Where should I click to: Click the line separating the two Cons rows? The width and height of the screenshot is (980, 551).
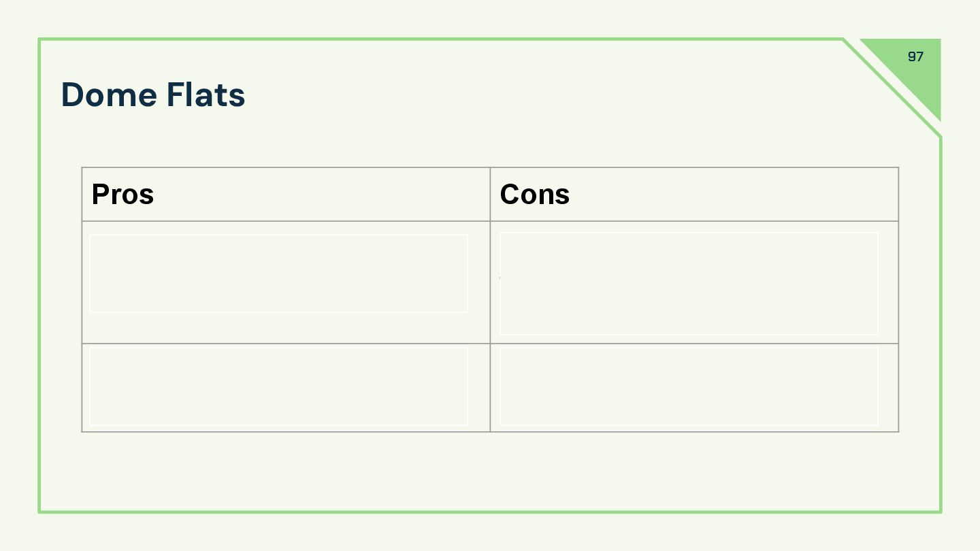[694, 344]
